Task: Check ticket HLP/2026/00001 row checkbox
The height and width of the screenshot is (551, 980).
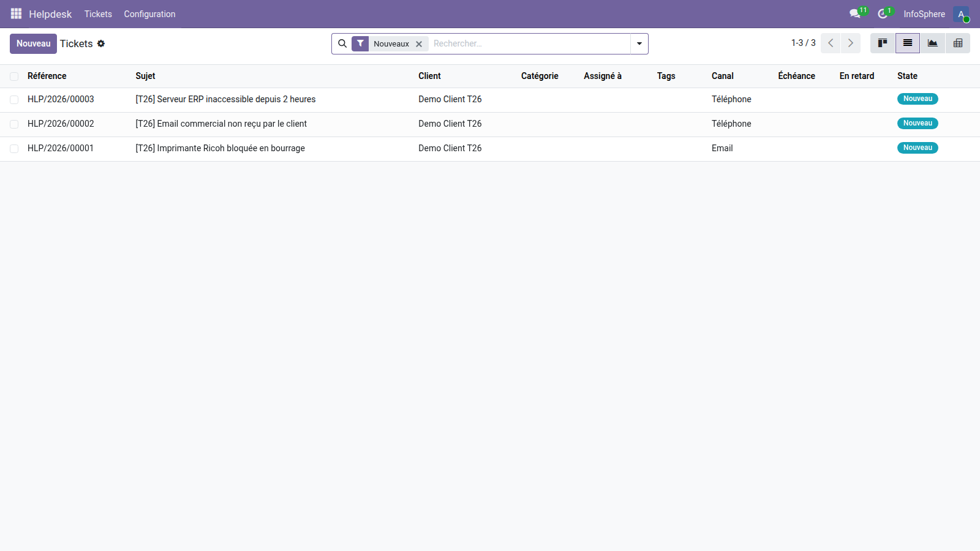Action: 14,148
